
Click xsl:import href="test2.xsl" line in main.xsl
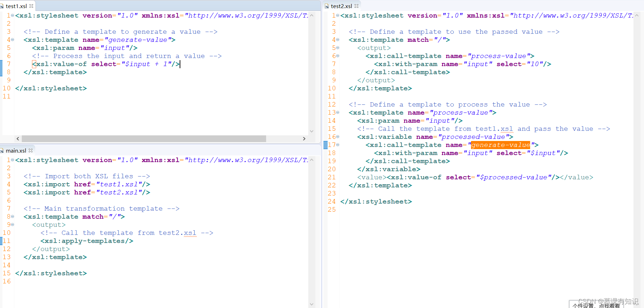[x=87, y=192]
